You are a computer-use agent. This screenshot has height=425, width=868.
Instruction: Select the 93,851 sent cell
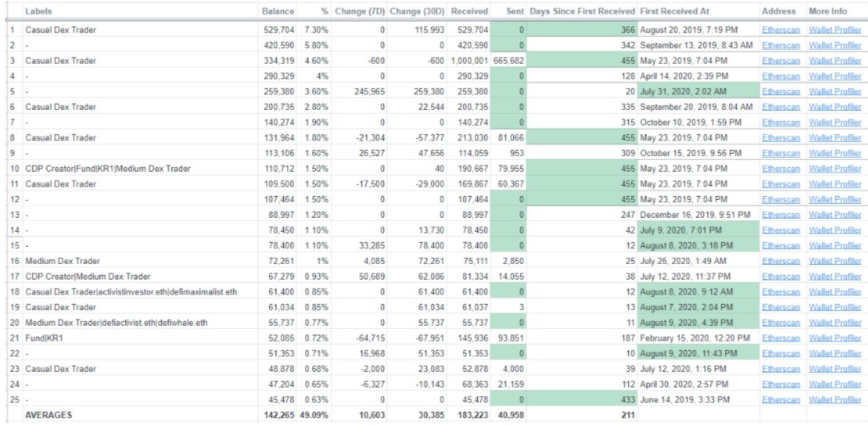[x=509, y=338]
